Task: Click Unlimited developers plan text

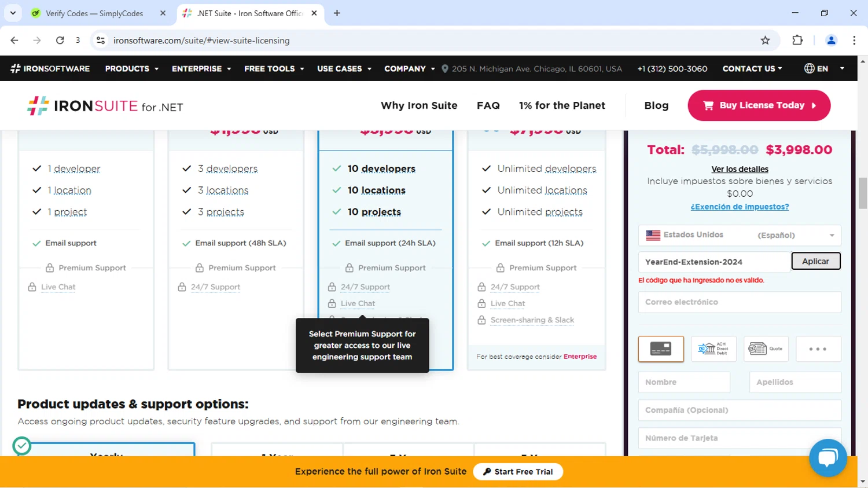Action: pyautogui.click(x=546, y=168)
